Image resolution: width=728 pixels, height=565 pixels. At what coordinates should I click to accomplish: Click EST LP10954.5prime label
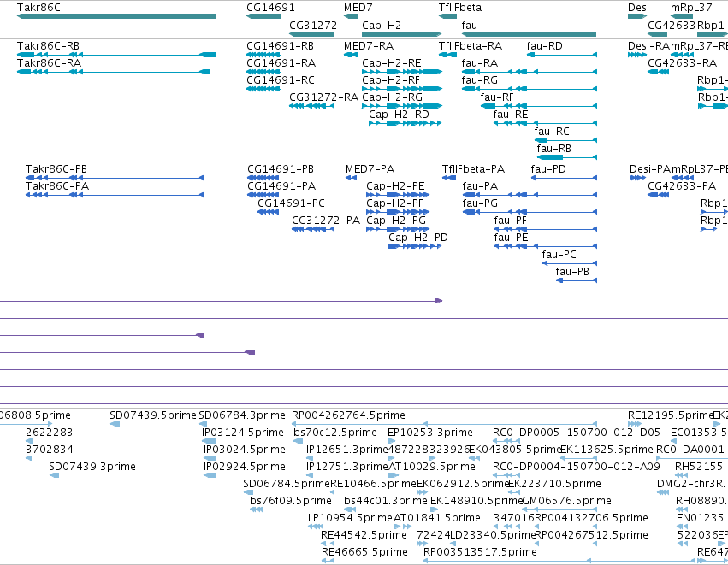[350, 518]
